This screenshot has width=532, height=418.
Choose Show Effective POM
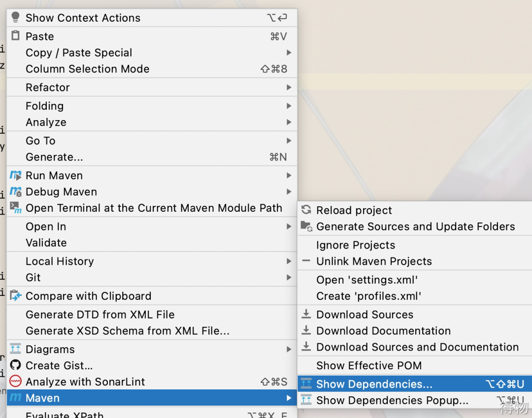(x=368, y=365)
